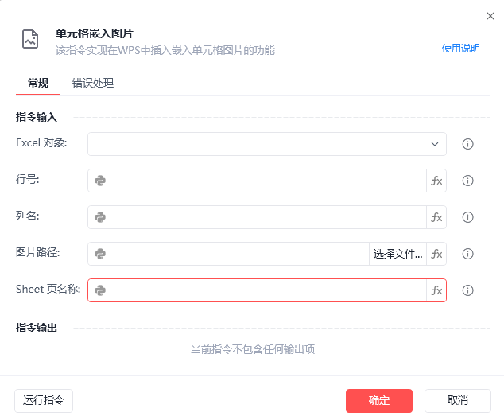The height and width of the screenshot is (420, 504).
Task: Click into the 列名 input field
Action: 266,217
